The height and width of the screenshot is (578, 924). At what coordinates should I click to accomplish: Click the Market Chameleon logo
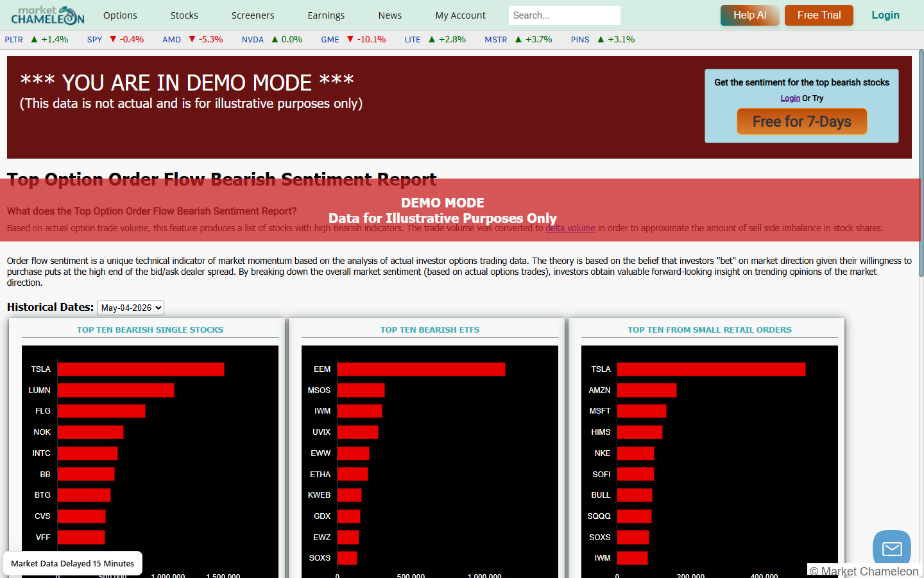click(x=47, y=15)
